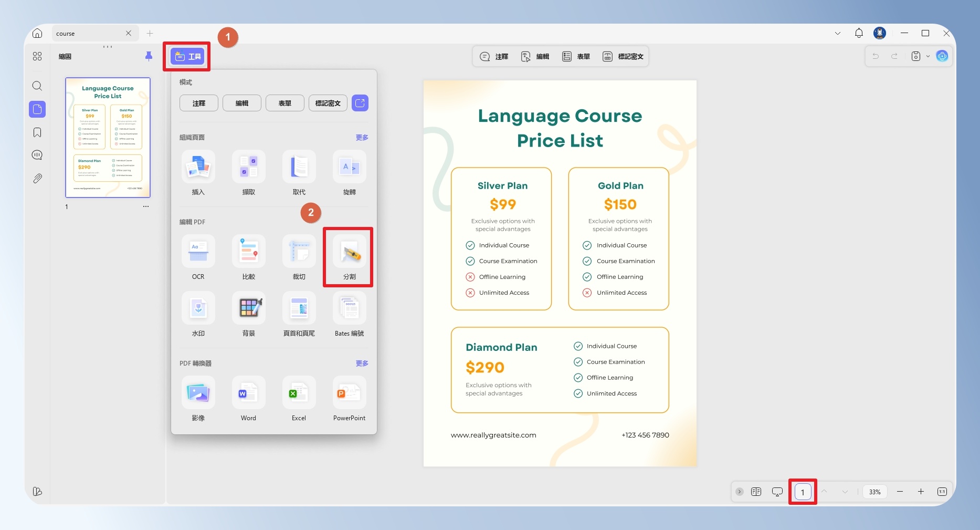980x530 pixels.
Task: Open the tab list chevron in title bar
Action: pyautogui.click(x=837, y=33)
